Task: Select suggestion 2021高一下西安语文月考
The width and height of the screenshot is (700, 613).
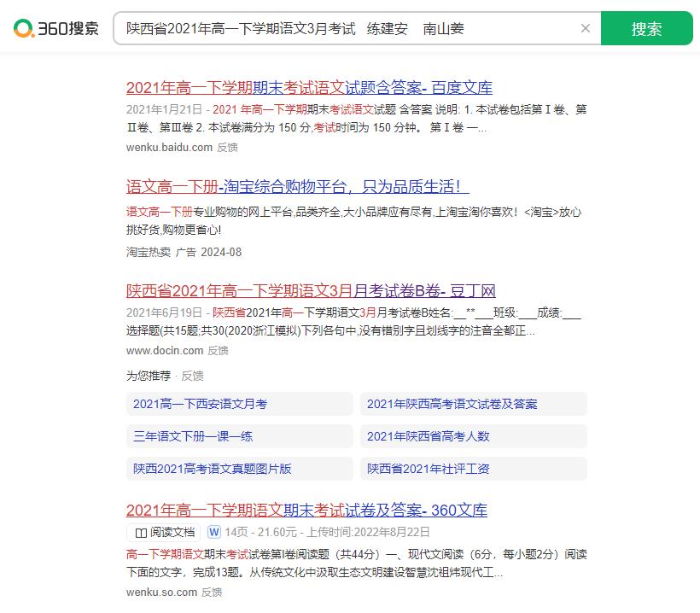Action: [240, 404]
